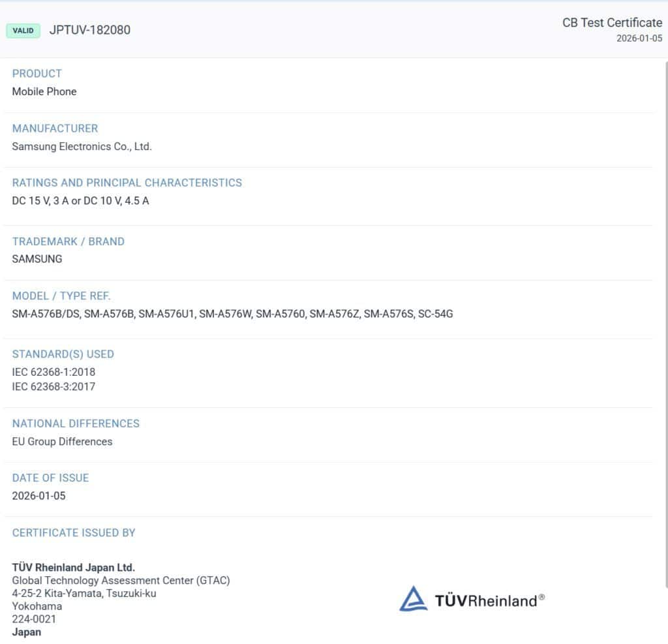This screenshot has width=668, height=644.
Task: Expand the MANUFACTURER section
Action: tap(55, 129)
